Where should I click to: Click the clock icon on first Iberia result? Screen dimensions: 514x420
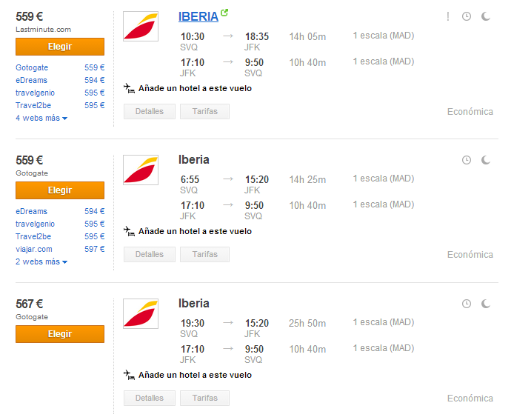pyautogui.click(x=467, y=16)
